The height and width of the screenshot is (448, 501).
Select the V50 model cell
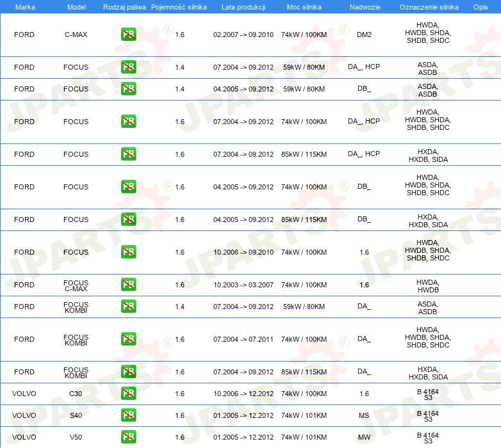tap(76, 437)
